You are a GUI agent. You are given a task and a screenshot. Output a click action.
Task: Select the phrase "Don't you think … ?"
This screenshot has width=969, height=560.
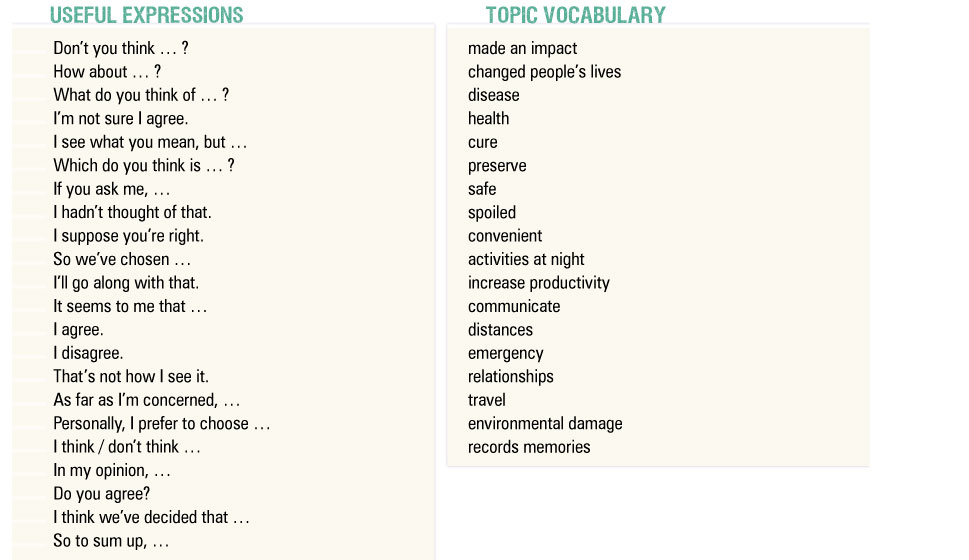pos(121,48)
